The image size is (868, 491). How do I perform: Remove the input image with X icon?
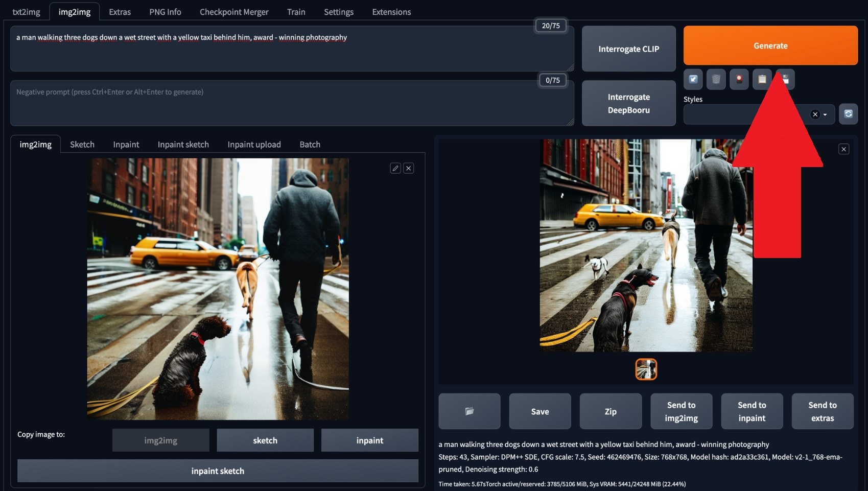pyautogui.click(x=409, y=168)
